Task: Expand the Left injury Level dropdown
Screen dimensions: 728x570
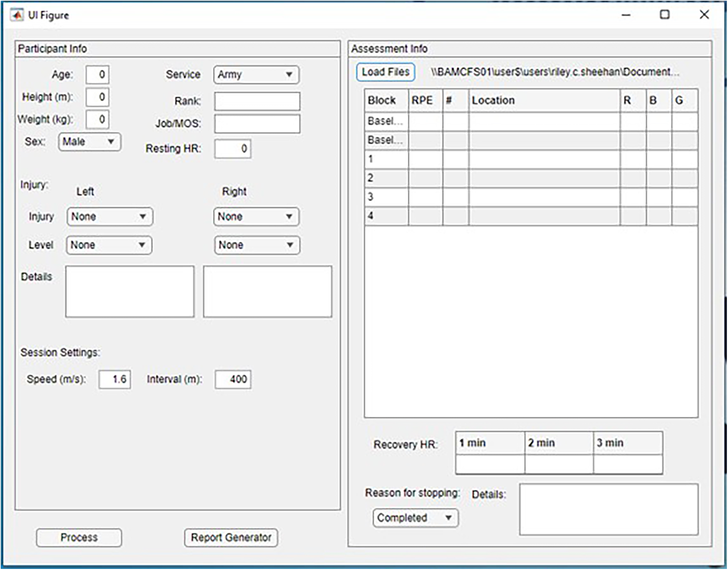Action: coord(109,245)
